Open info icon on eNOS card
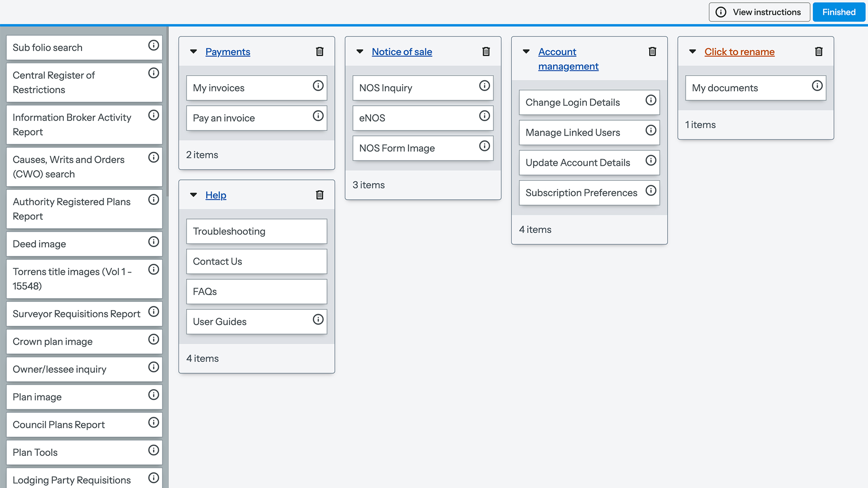Viewport: 868px width, 488px height. tap(484, 116)
